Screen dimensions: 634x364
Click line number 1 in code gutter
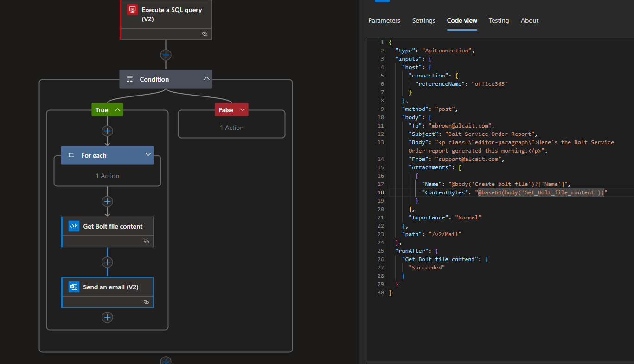click(x=382, y=42)
